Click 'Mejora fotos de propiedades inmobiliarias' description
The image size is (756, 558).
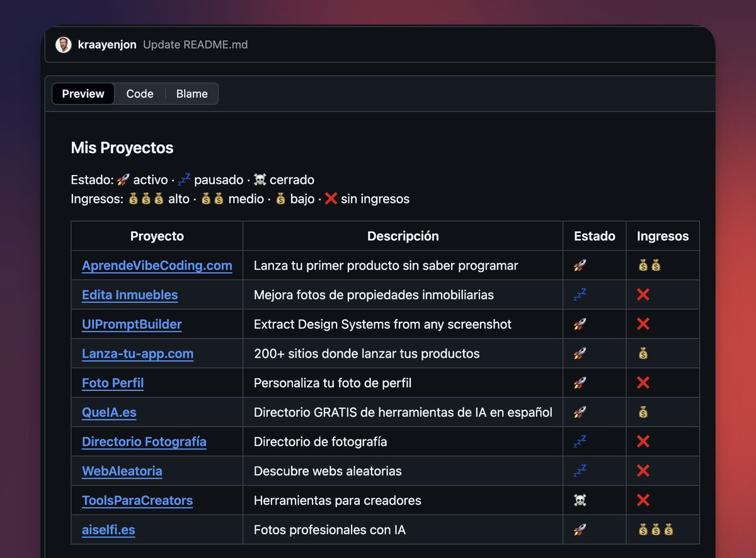click(x=374, y=295)
